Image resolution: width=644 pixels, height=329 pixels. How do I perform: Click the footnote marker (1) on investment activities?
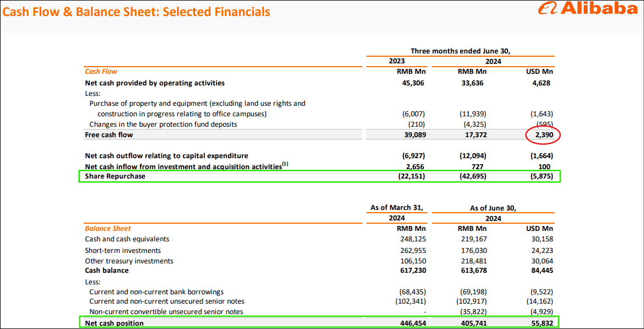[285, 164]
